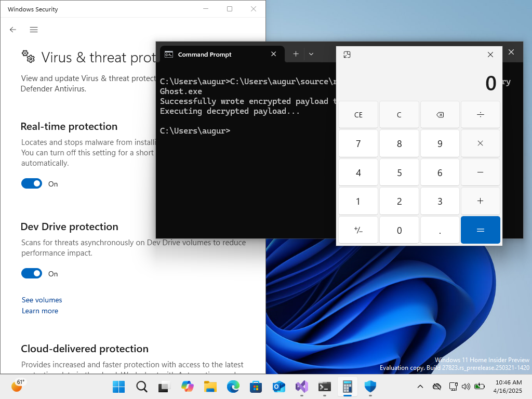
Task: Click the backspace icon in Calculator
Action: coord(440,114)
